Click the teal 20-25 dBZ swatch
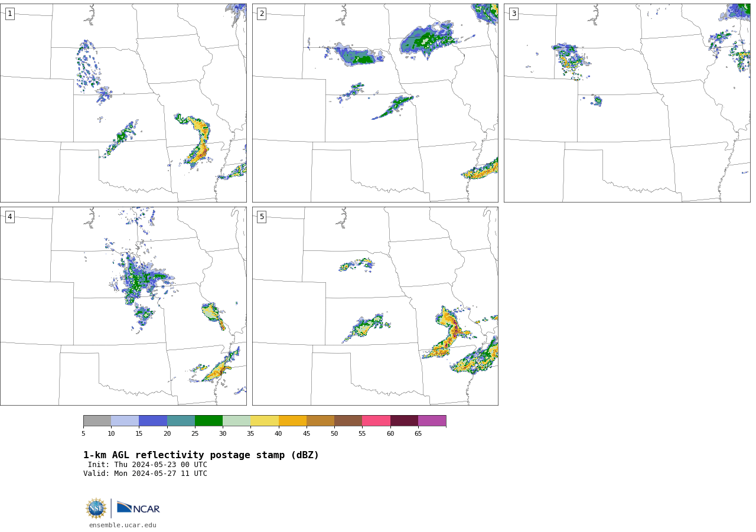The width and height of the screenshot is (756, 532). [181, 421]
